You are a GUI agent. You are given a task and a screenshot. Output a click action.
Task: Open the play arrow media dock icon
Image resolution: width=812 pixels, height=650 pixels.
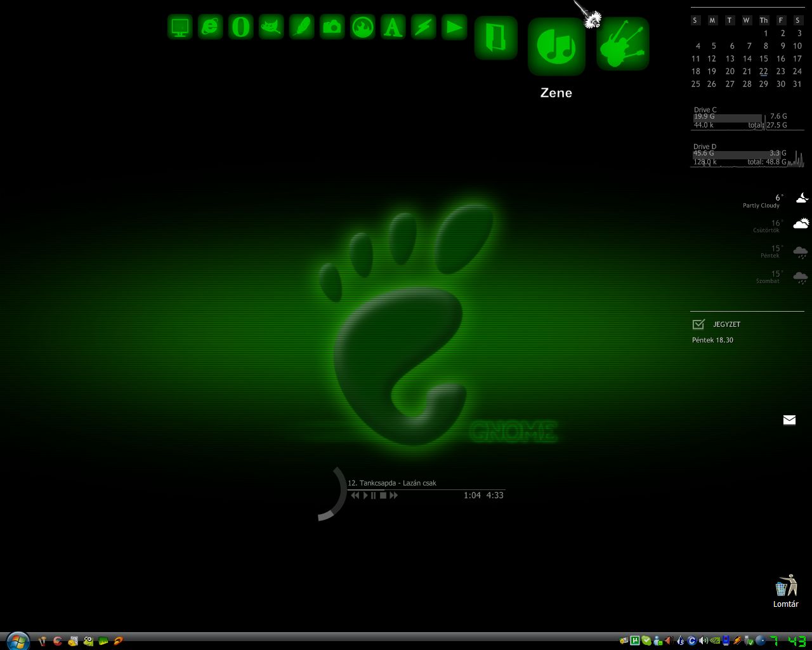454,27
